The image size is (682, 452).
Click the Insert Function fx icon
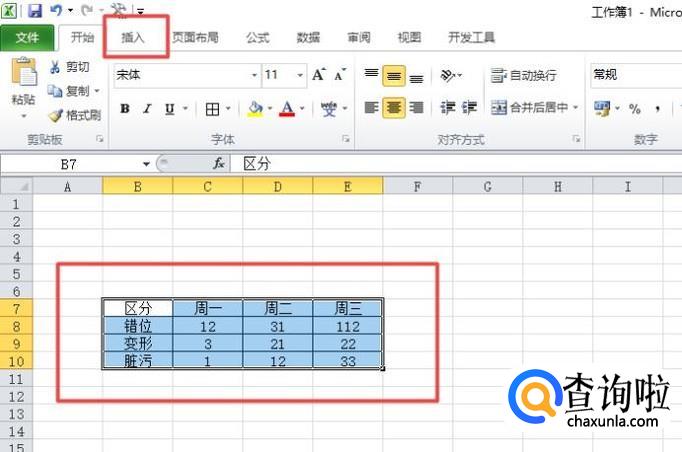pos(219,163)
